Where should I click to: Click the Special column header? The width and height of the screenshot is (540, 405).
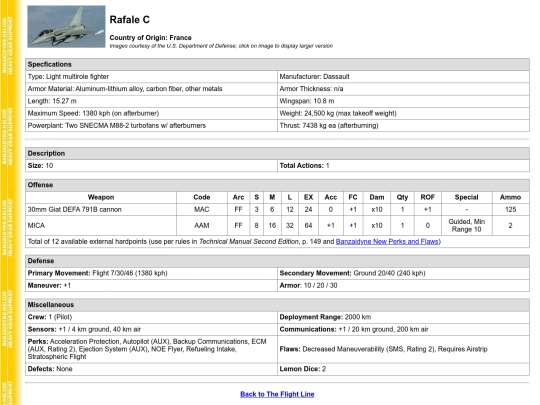coord(467,197)
